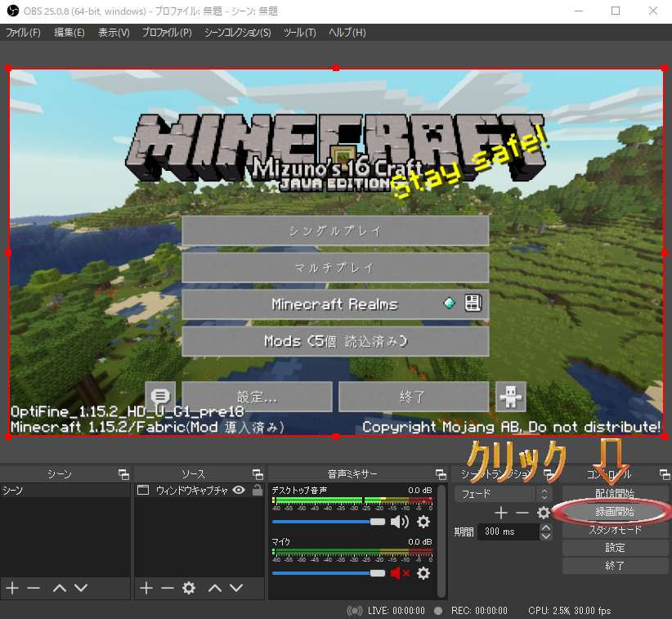The width and height of the screenshot is (672, 619).
Task: Unmute the マイク audio channel
Action: click(x=401, y=573)
